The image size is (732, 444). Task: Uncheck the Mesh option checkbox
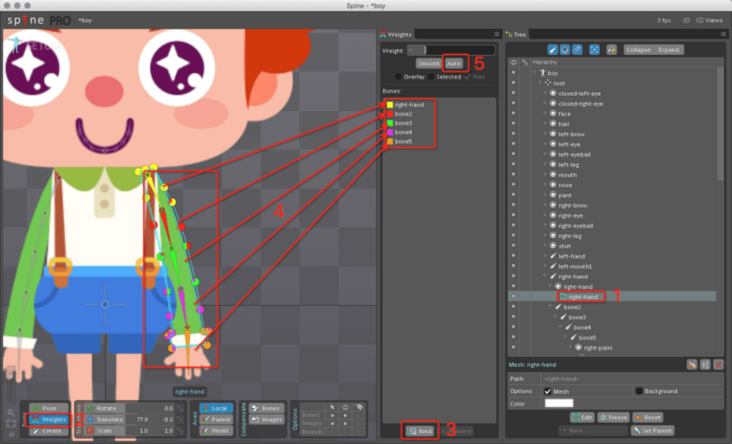[548, 391]
